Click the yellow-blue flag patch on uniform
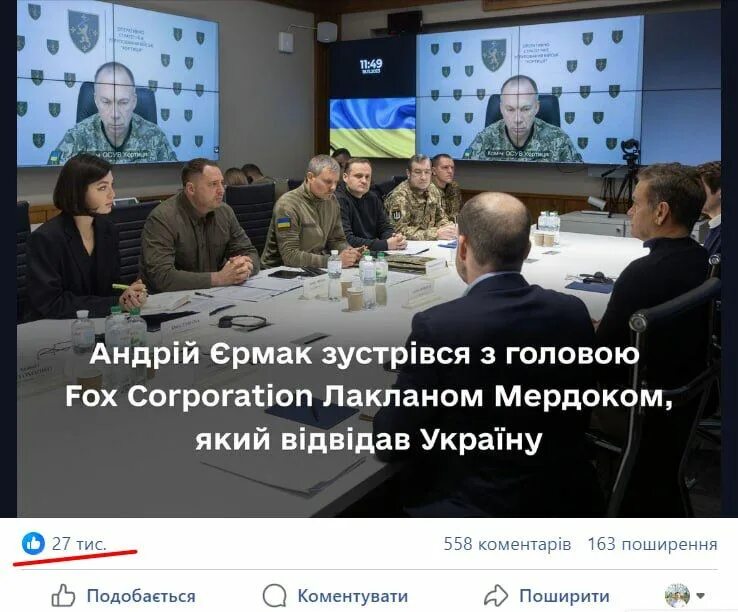Viewport: 738px width, 612px height. coord(283,223)
